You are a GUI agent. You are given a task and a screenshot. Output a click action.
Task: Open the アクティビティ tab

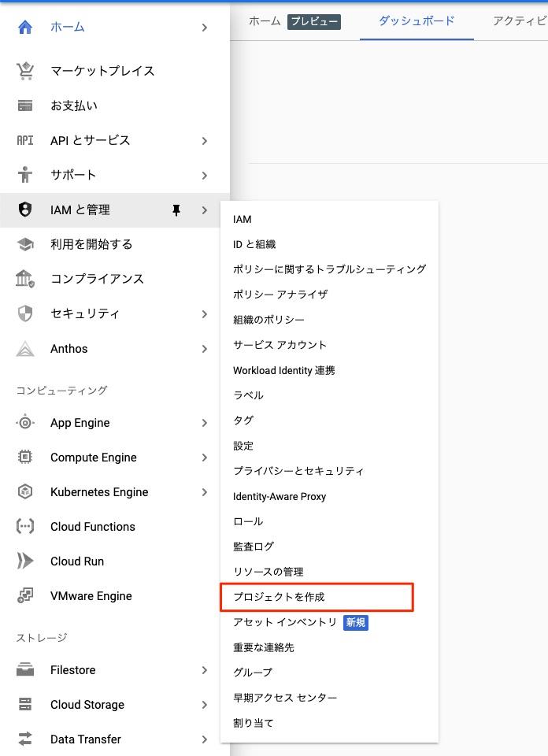(x=520, y=21)
